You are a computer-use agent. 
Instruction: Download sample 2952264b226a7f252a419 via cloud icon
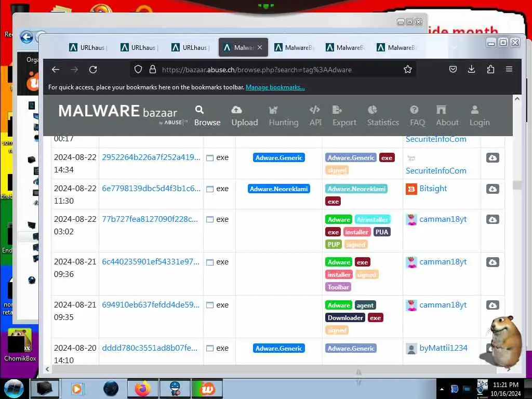(x=493, y=158)
